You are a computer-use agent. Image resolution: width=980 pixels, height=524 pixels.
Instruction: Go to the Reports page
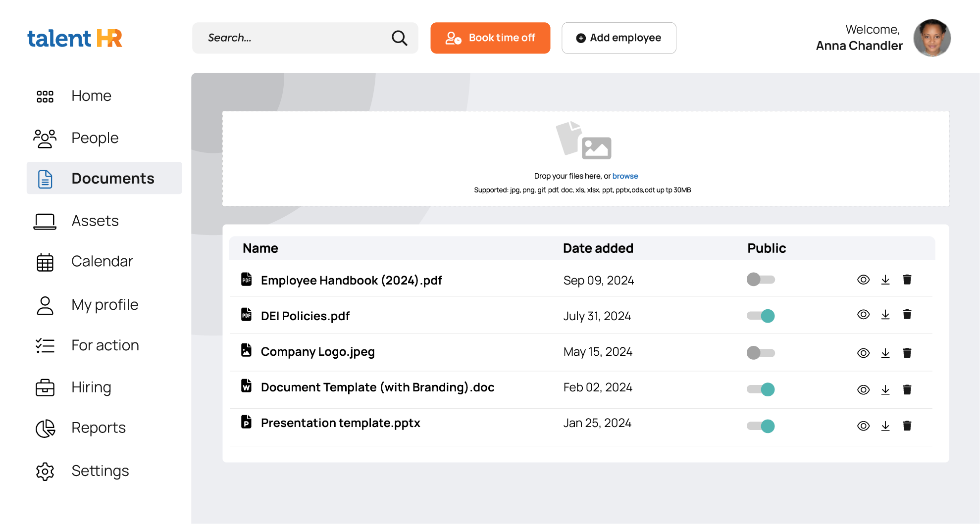coord(98,428)
